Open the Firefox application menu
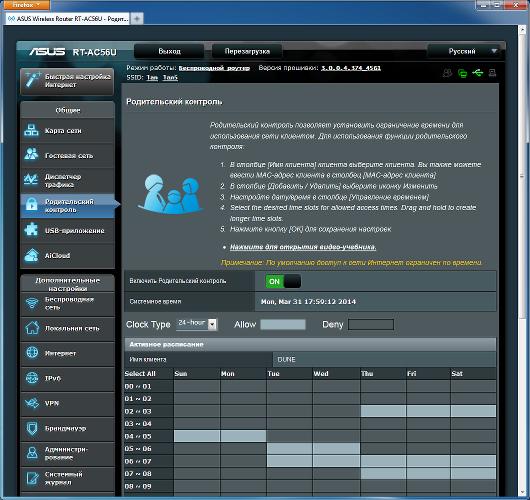 coord(25,5)
